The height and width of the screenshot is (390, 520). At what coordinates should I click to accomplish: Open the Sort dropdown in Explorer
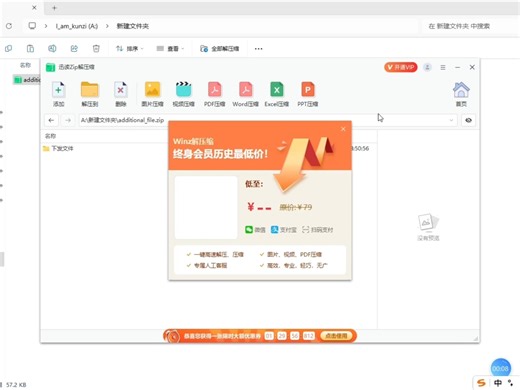pyautogui.click(x=130, y=49)
